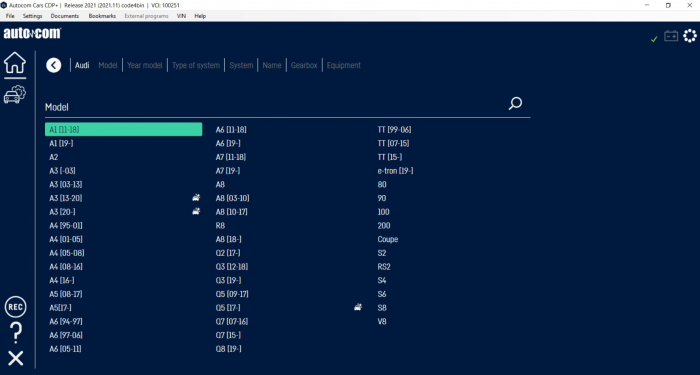Viewport: 700px width, 375px height.
Task: Click the car icon beside A3 [20-]
Action: click(x=196, y=212)
